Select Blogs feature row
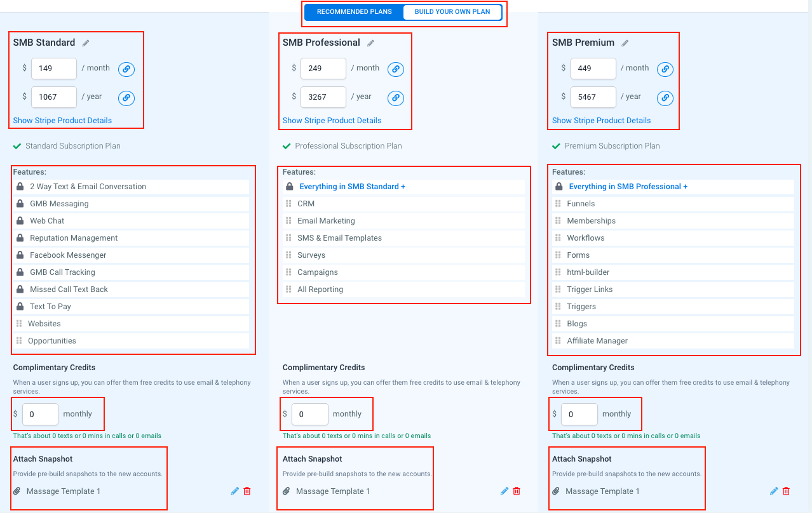The image size is (812, 513). [673, 324]
